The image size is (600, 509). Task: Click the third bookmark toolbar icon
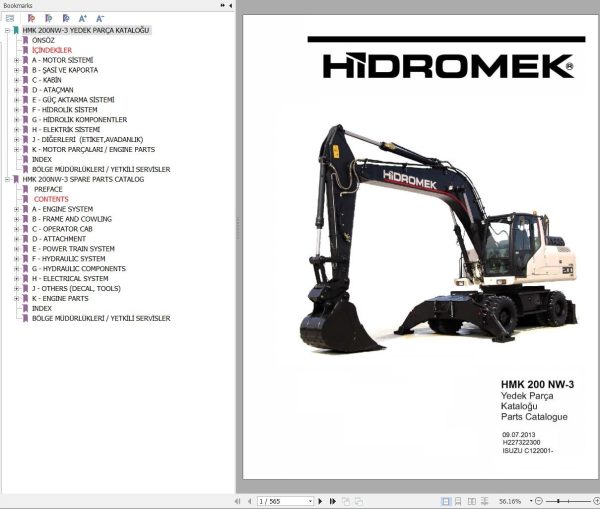pyautogui.click(x=66, y=18)
